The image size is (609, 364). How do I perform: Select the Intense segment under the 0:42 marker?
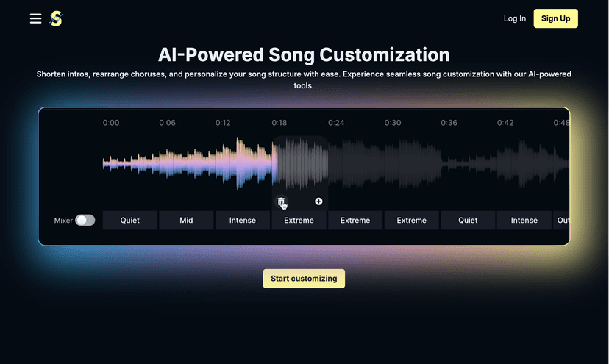coord(524,221)
